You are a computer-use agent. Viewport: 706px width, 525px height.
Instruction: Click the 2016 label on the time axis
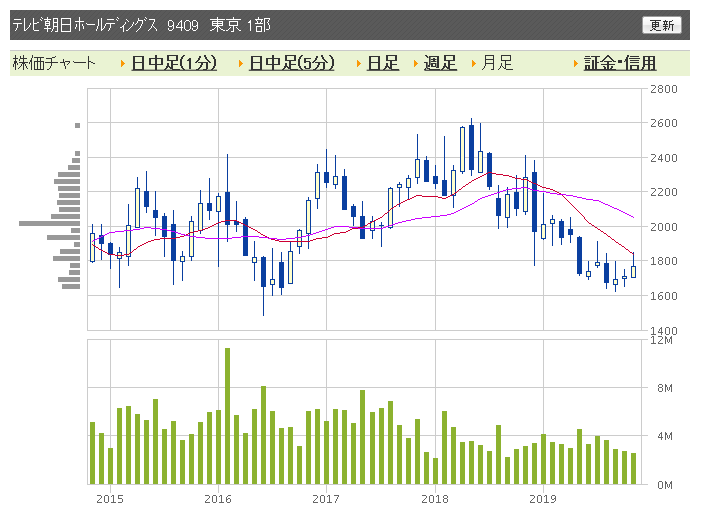point(218,499)
